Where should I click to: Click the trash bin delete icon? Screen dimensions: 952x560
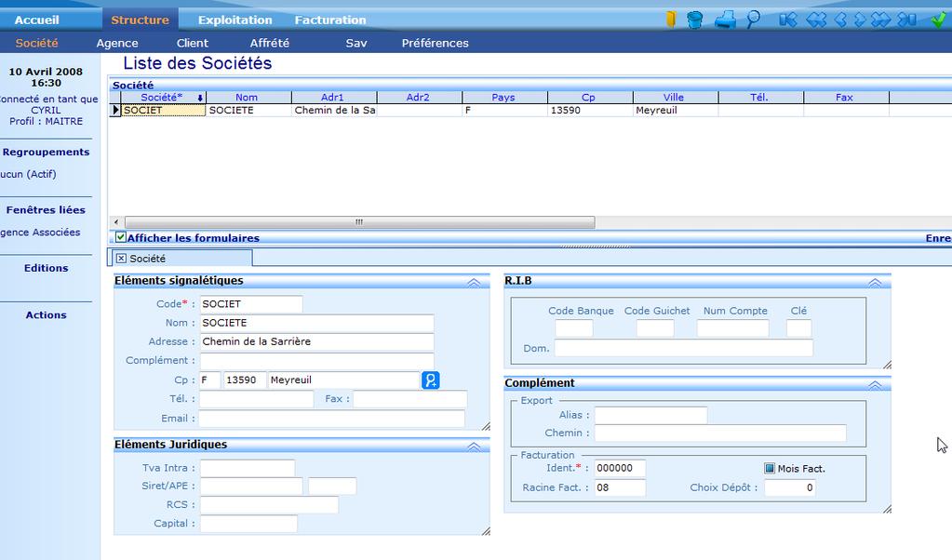[695, 20]
